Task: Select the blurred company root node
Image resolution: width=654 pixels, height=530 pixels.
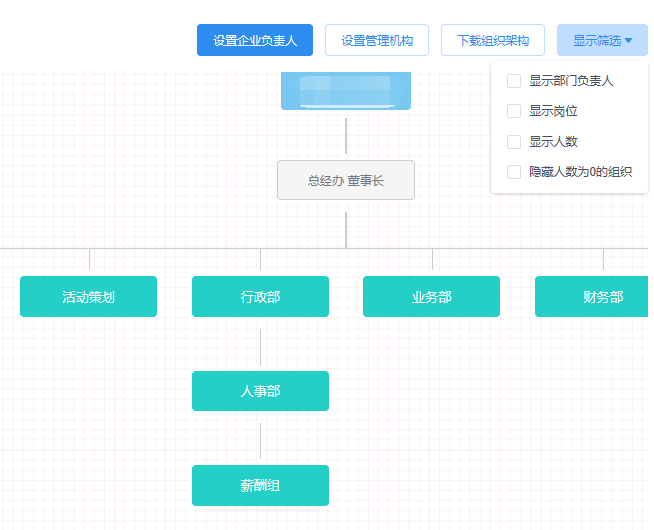Action: 346,91
